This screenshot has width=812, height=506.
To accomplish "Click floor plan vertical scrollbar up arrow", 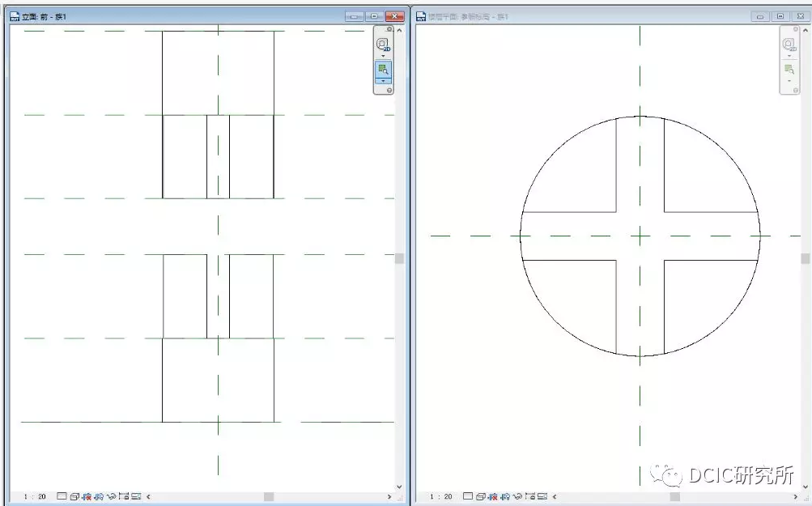I will point(806,30).
